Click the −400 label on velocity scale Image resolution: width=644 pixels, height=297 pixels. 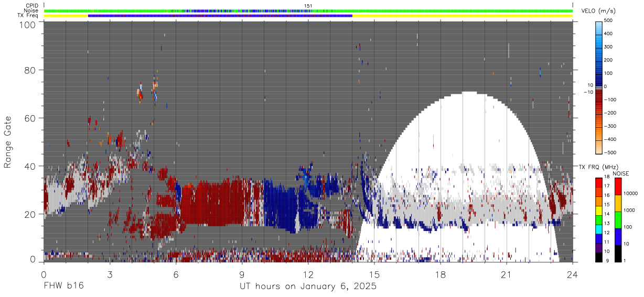pos(610,139)
